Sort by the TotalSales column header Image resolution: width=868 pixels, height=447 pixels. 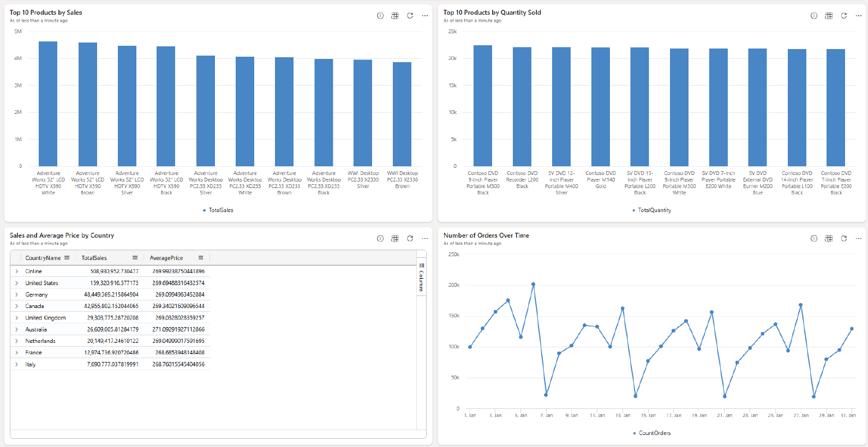click(94, 258)
